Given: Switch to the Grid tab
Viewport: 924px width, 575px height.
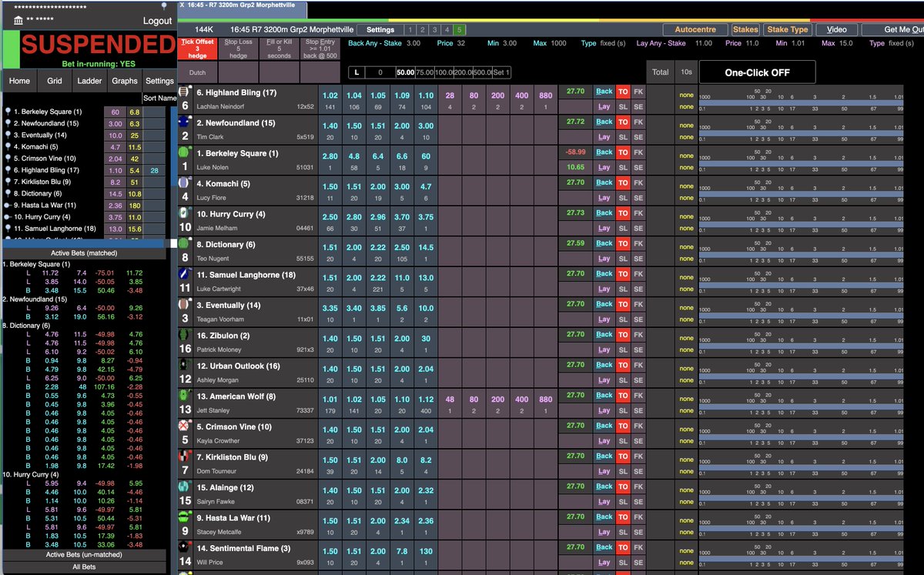Looking at the screenshot, I should pos(55,81).
